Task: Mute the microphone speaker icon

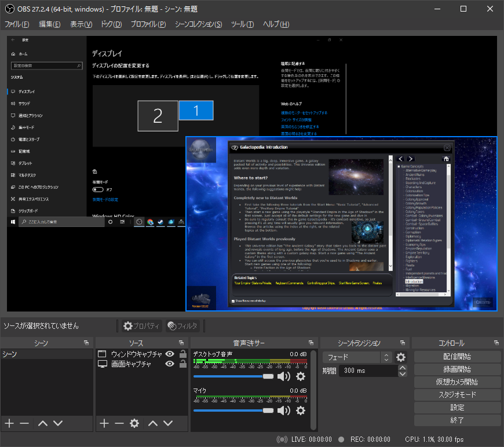Action: point(283,411)
